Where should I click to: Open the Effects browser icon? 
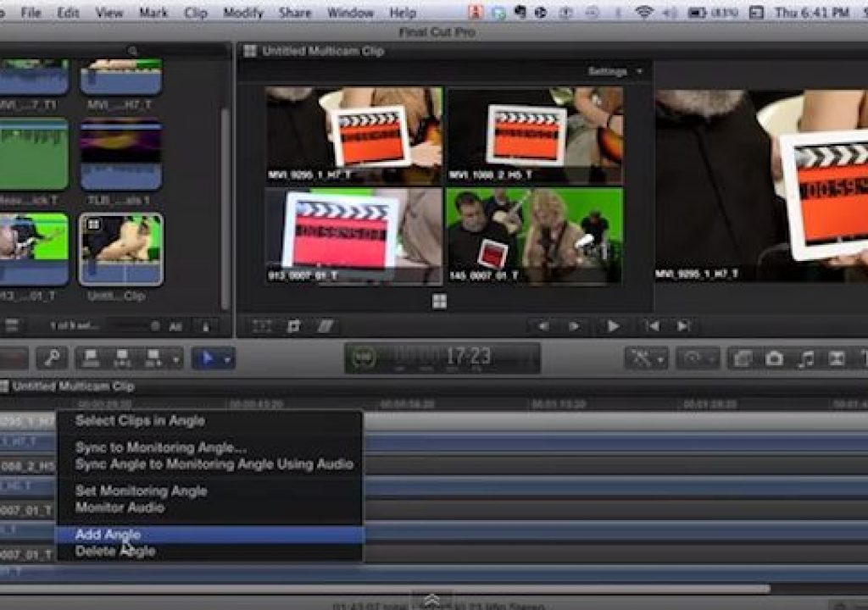click(742, 358)
